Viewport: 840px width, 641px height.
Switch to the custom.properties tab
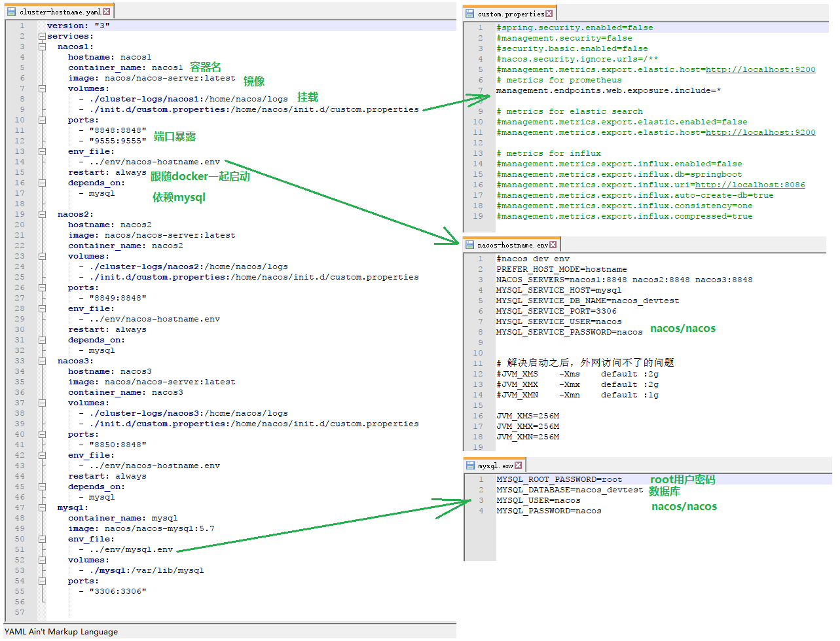(509, 13)
